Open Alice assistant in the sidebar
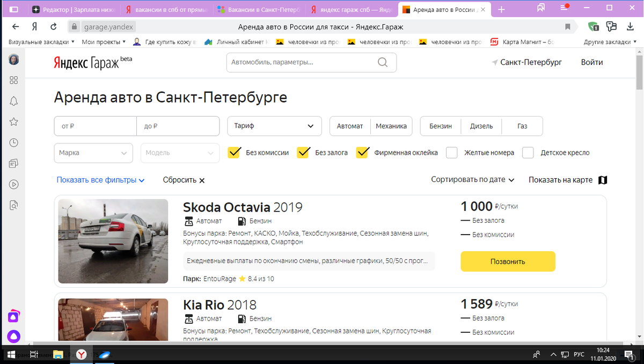 (13, 337)
